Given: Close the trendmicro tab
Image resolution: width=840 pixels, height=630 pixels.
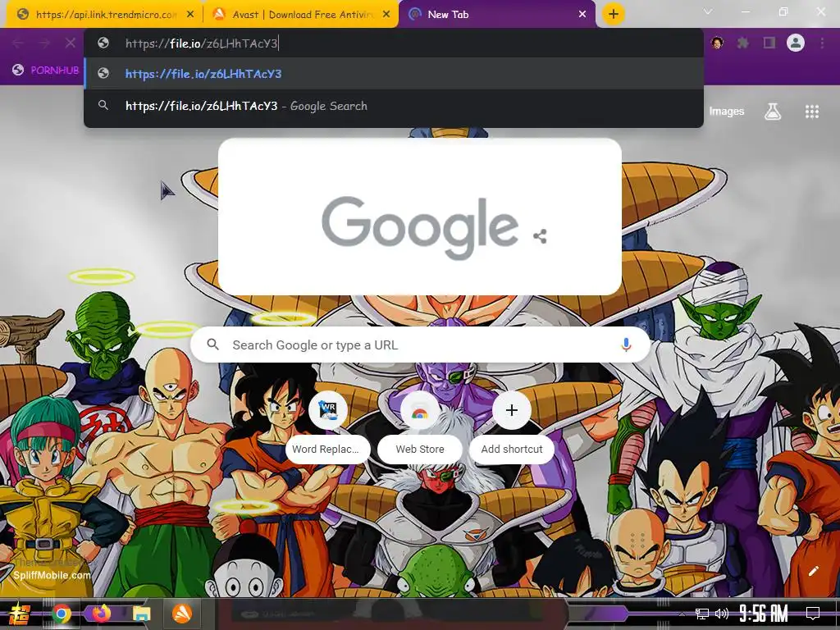Looking at the screenshot, I should pyautogui.click(x=190, y=15).
